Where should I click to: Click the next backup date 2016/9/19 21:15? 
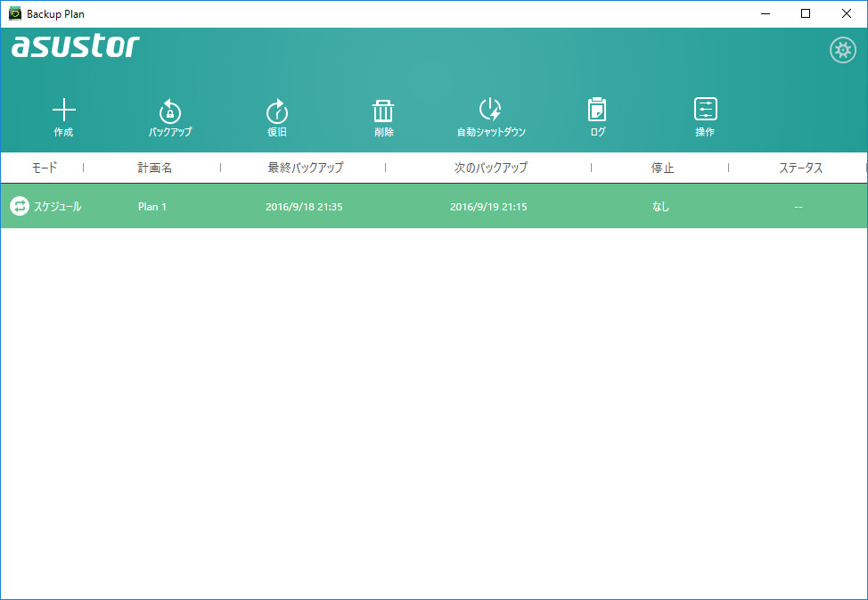pyautogui.click(x=488, y=206)
